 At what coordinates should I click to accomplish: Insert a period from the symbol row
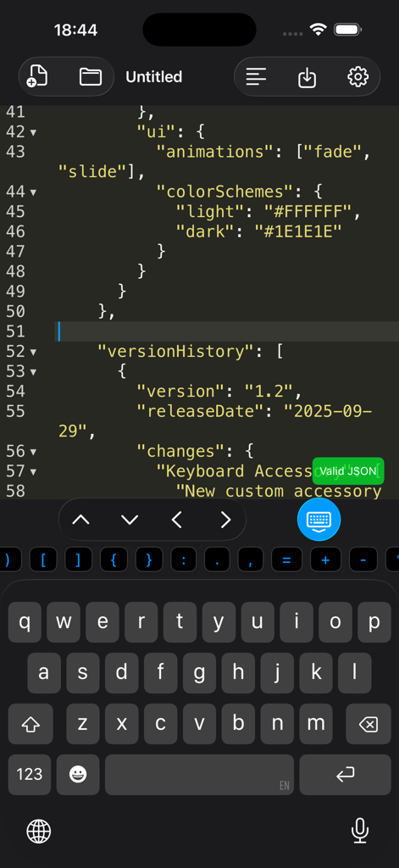click(x=218, y=559)
